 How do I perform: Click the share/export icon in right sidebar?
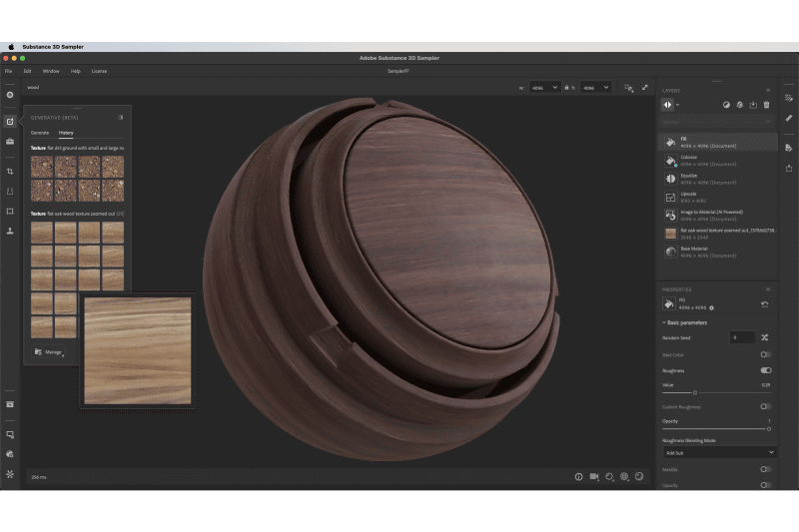[789, 168]
